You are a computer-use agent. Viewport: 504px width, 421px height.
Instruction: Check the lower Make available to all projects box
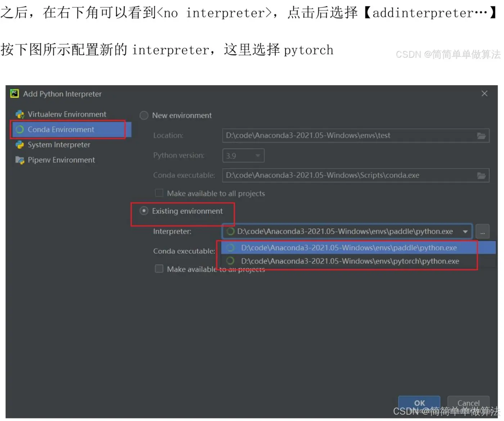[159, 269]
